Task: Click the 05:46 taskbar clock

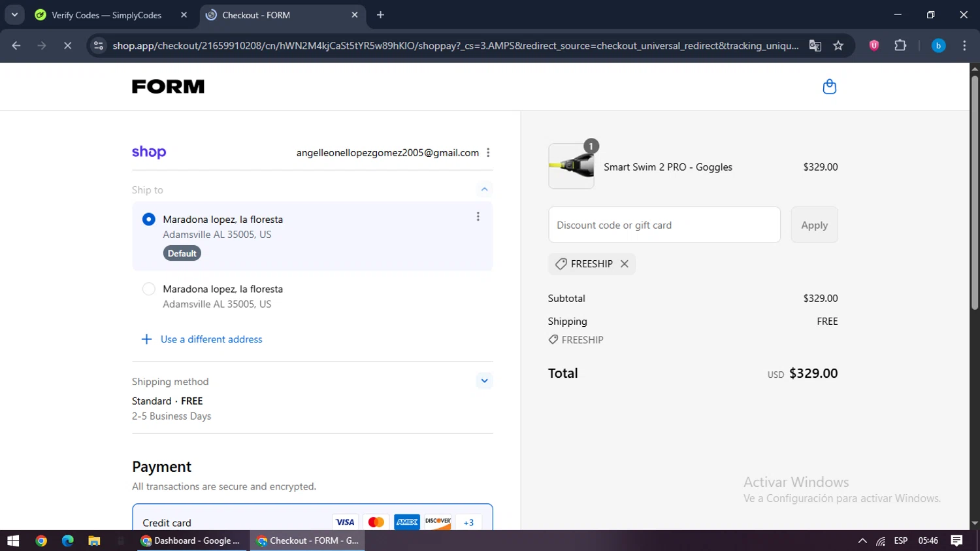Action: pyautogui.click(x=928, y=541)
